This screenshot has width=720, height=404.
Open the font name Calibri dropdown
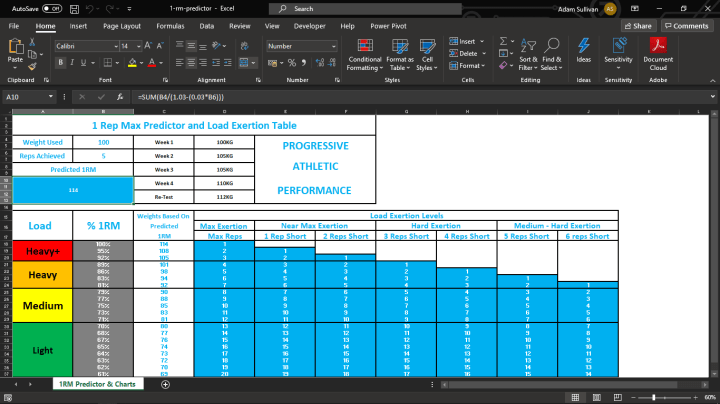click(x=116, y=46)
